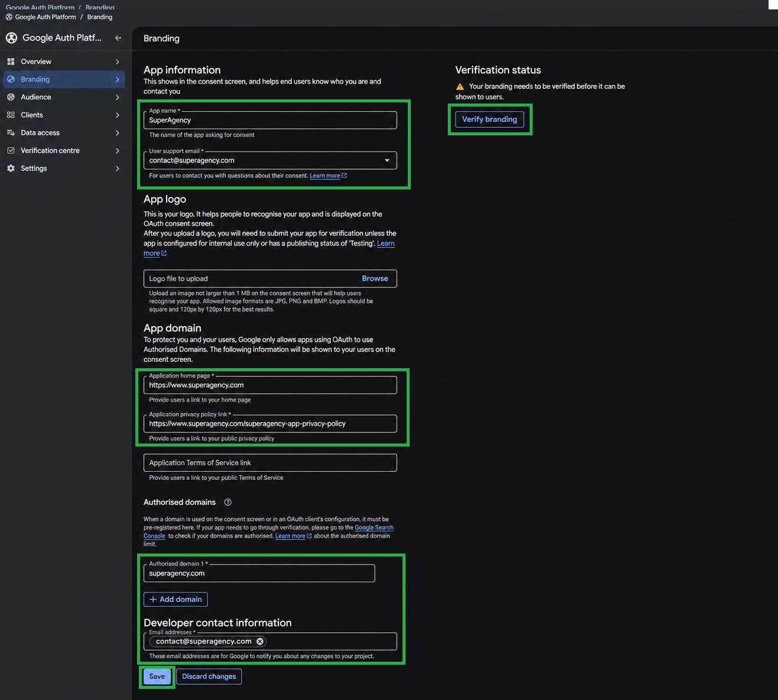Expand the Audience chevron
The image size is (778, 700).
pyautogui.click(x=118, y=97)
